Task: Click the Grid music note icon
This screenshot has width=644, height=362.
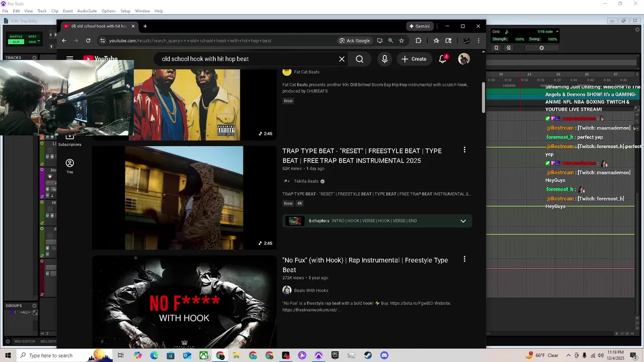Action: click(506, 32)
